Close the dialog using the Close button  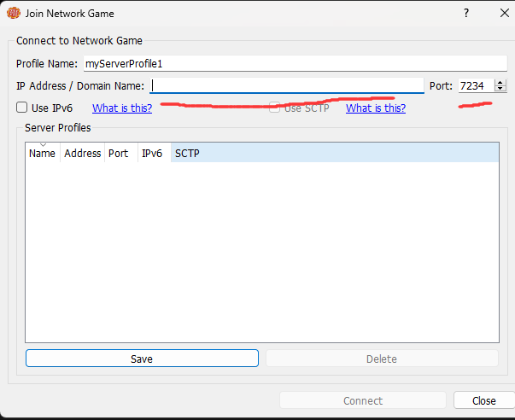point(483,400)
